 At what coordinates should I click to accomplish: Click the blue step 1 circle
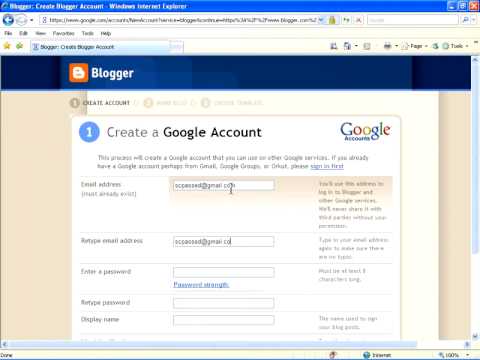[x=89, y=132]
